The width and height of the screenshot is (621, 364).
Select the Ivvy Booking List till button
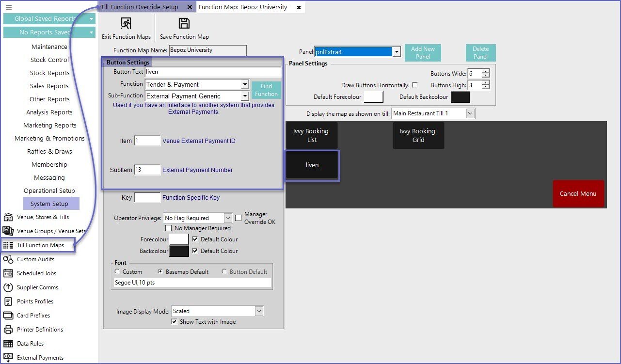click(311, 136)
